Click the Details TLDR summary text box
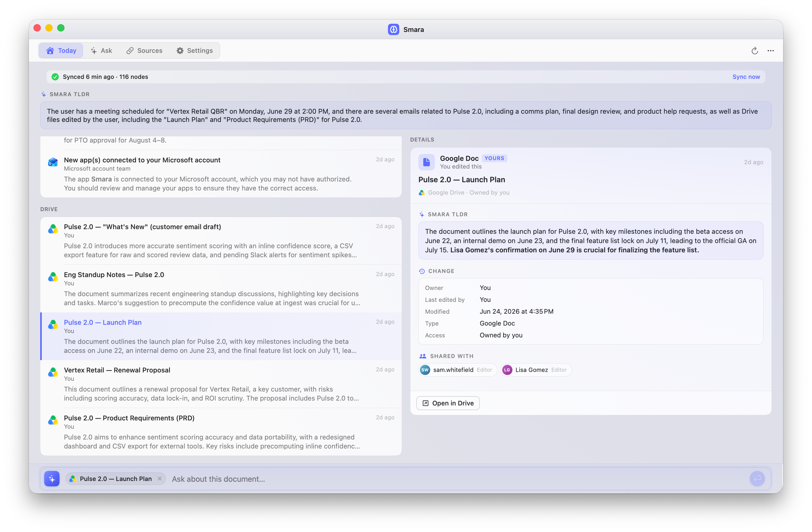The width and height of the screenshot is (812, 532). pyautogui.click(x=591, y=240)
